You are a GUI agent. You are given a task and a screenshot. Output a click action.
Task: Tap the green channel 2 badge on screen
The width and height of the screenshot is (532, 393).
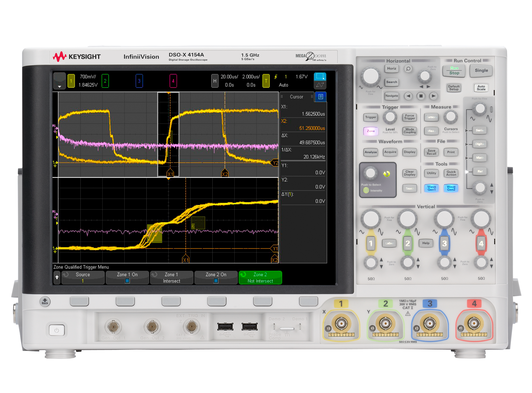pos(105,81)
